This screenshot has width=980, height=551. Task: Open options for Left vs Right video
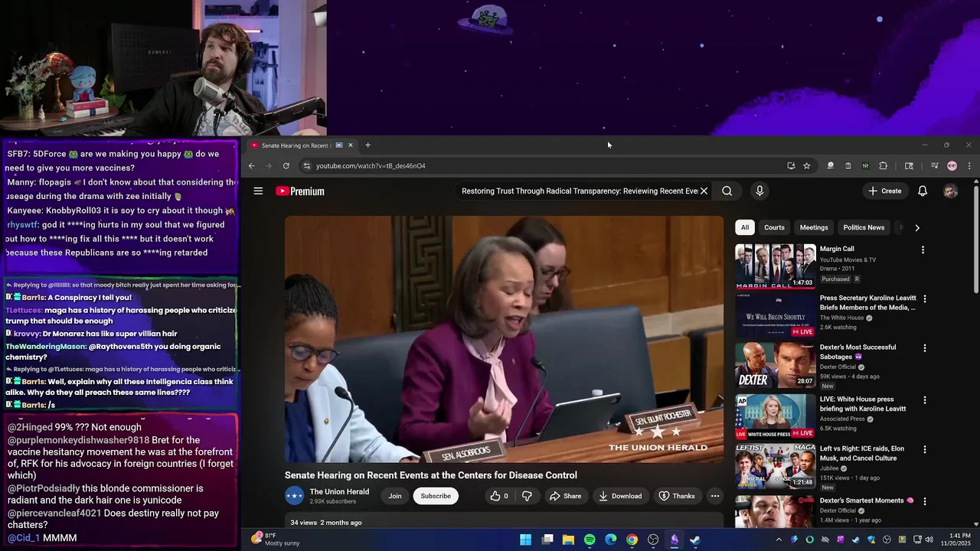point(924,449)
